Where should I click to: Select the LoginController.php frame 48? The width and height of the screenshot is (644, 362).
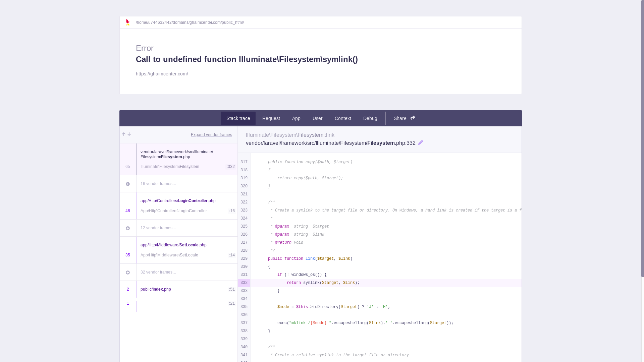tap(178, 206)
